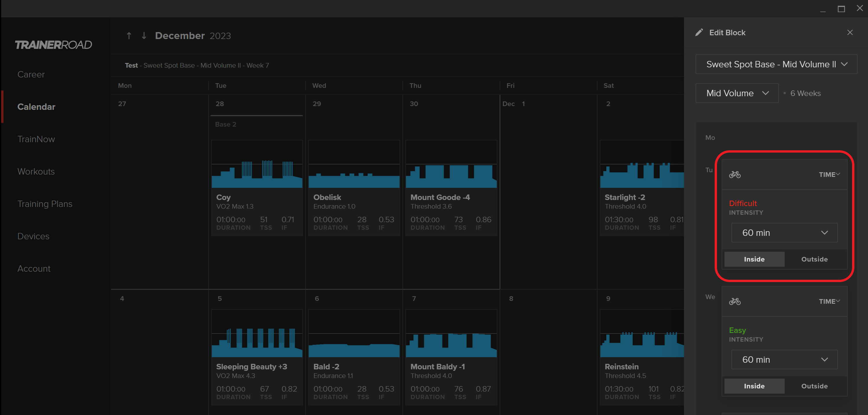
Task: Click day 4 on the calendar
Action: tap(122, 299)
